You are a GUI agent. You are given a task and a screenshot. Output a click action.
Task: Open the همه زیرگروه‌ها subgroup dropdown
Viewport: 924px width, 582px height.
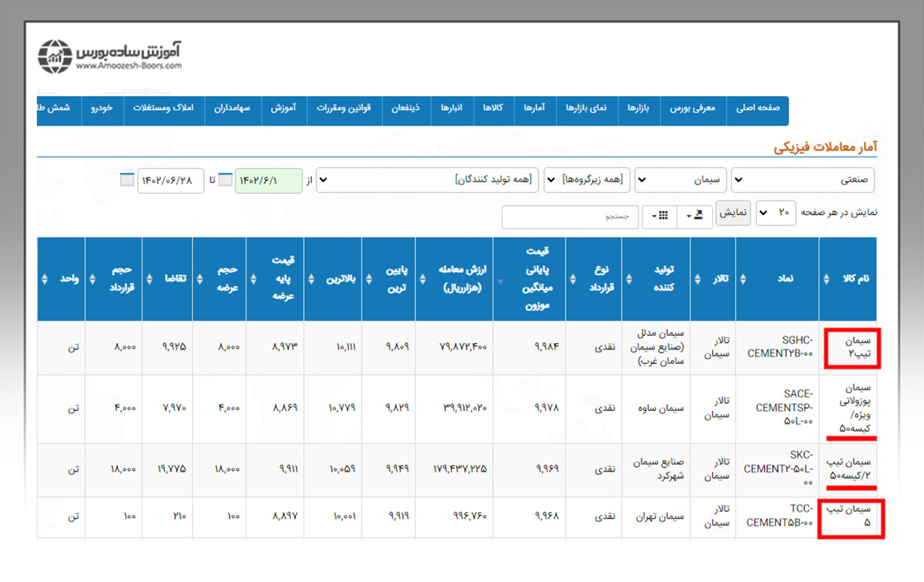point(587,180)
